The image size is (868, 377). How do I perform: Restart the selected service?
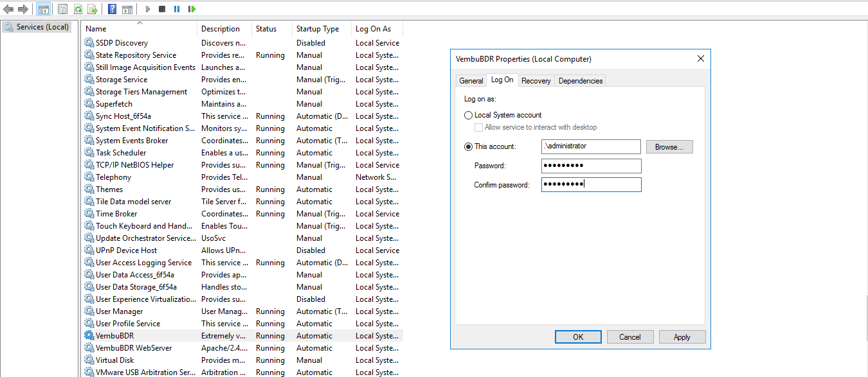tap(192, 9)
